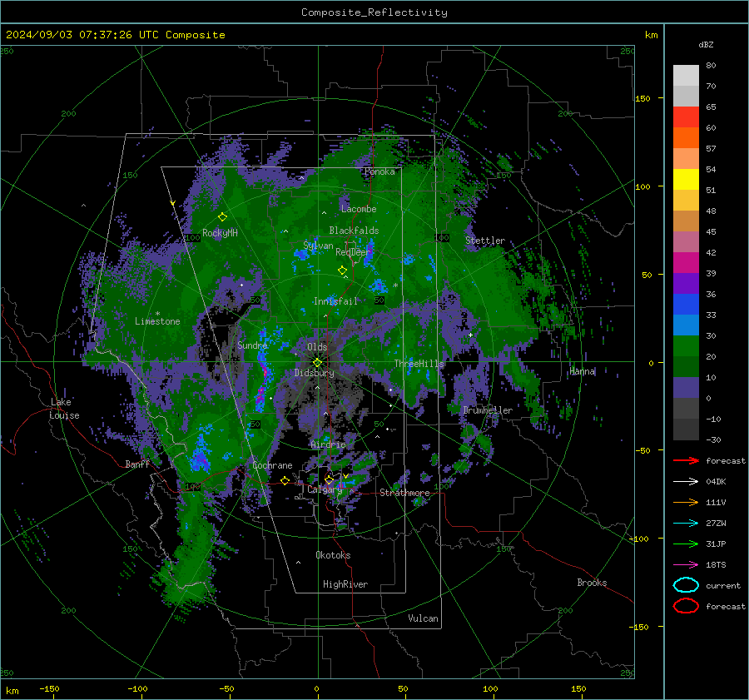The image size is (749, 700).
Task: Pick the orange swatch below the 60 dBZ label
Action: click(x=686, y=137)
